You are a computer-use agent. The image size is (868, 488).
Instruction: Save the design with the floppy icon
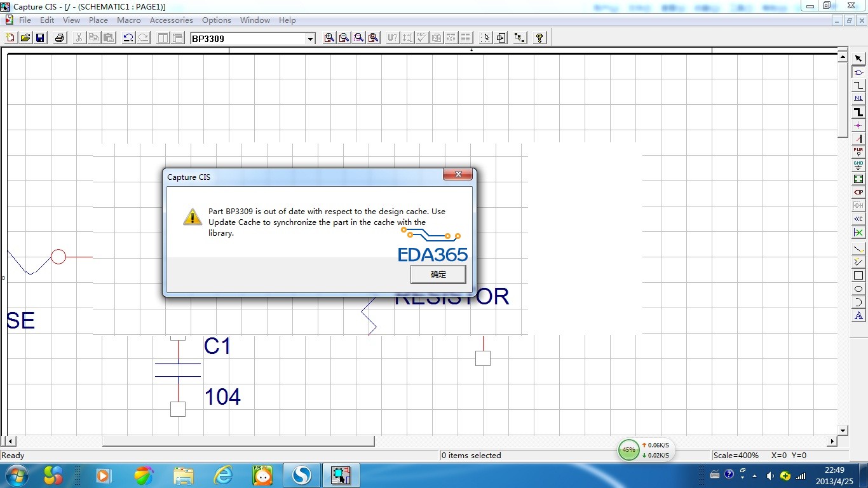(39, 38)
